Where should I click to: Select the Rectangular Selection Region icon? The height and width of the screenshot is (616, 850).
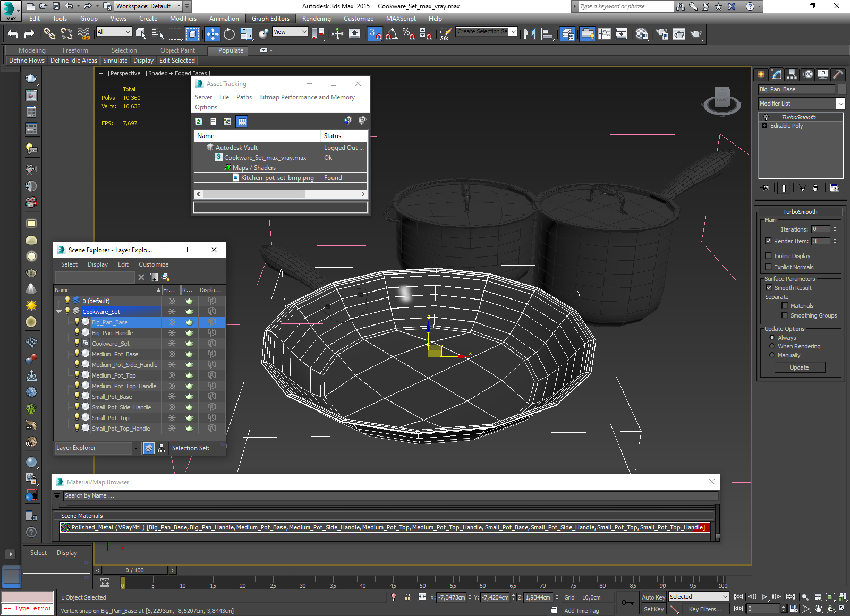point(175,34)
